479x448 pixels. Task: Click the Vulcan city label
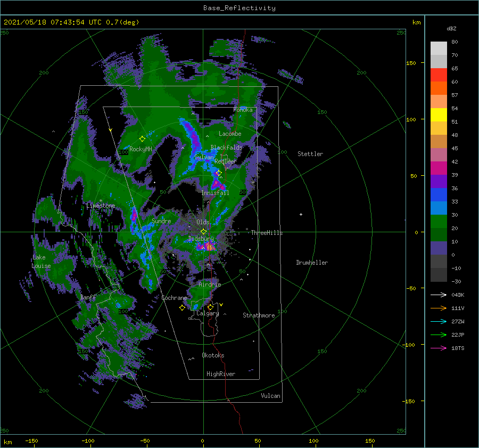point(270,396)
